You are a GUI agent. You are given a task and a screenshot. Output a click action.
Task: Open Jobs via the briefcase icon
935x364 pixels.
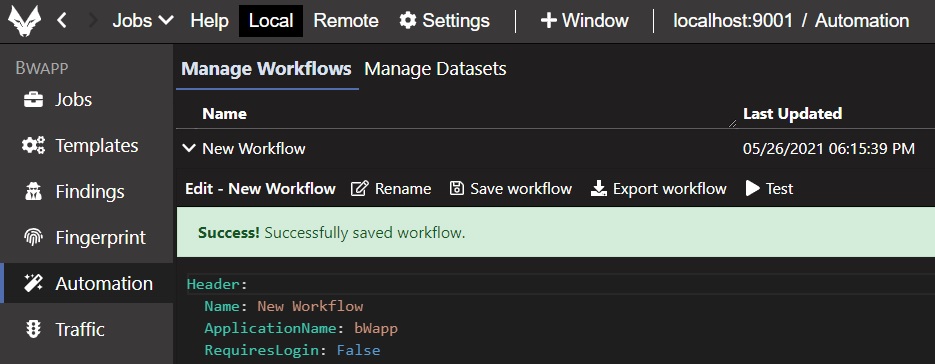(x=33, y=100)
